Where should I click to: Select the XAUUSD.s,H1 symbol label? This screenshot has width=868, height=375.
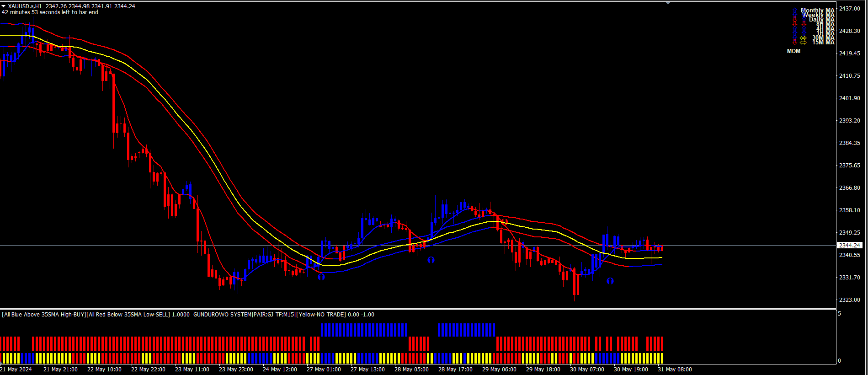(25, 6)
